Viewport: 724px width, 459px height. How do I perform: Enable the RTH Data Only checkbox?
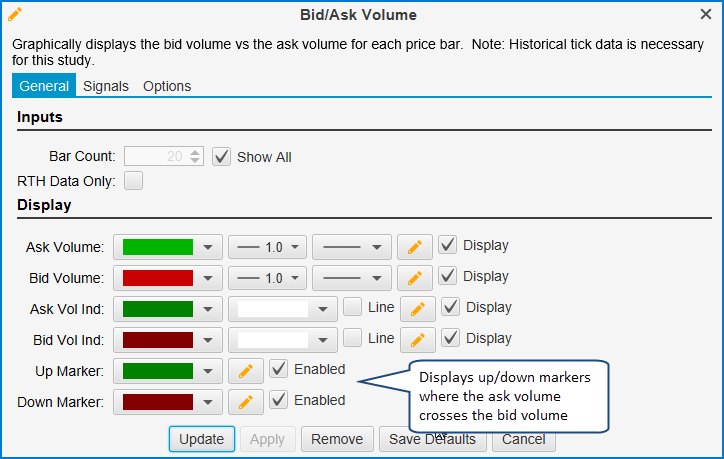click(x=134, y=181)
